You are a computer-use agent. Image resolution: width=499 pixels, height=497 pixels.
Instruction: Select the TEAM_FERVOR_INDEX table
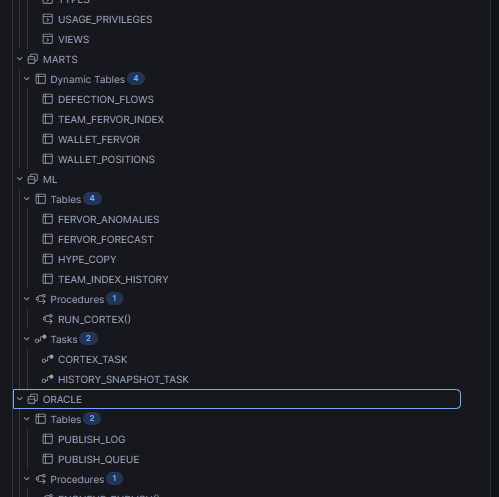coord(111,120)
